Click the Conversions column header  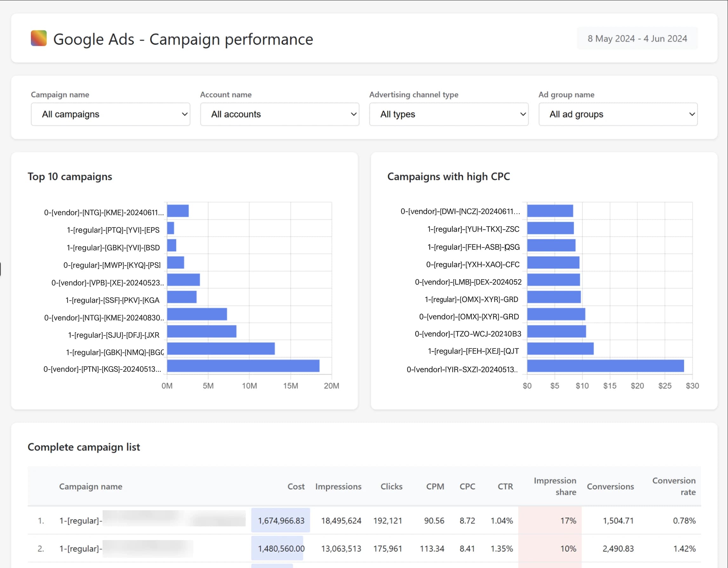click(610, 486)
